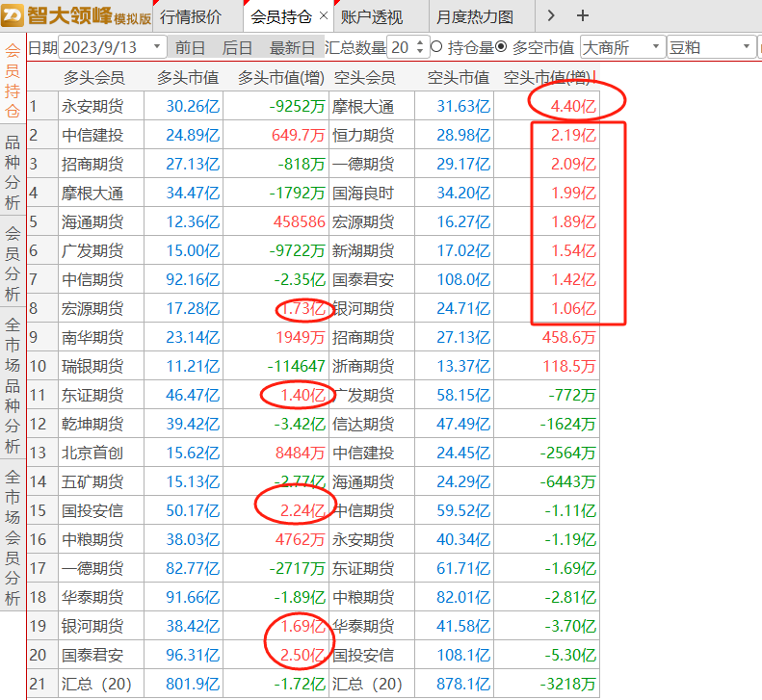Click the value 108.0亿 in row 7
Screen dimensions: 762x700
point(463,280)
